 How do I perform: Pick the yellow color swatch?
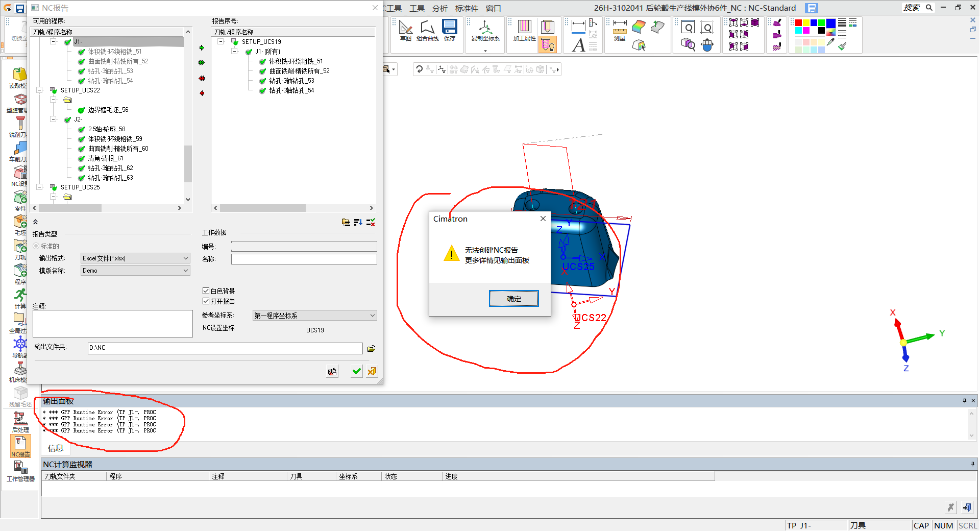[x=806, y=23]
